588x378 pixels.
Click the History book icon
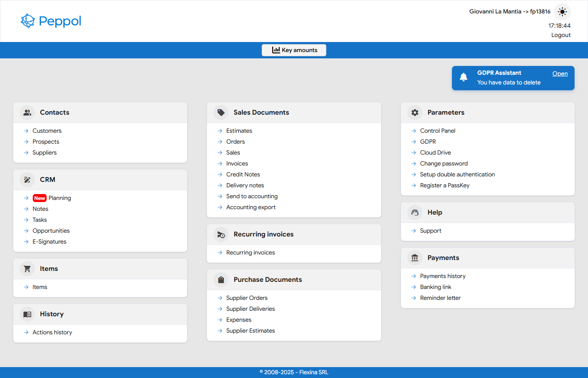27,314
